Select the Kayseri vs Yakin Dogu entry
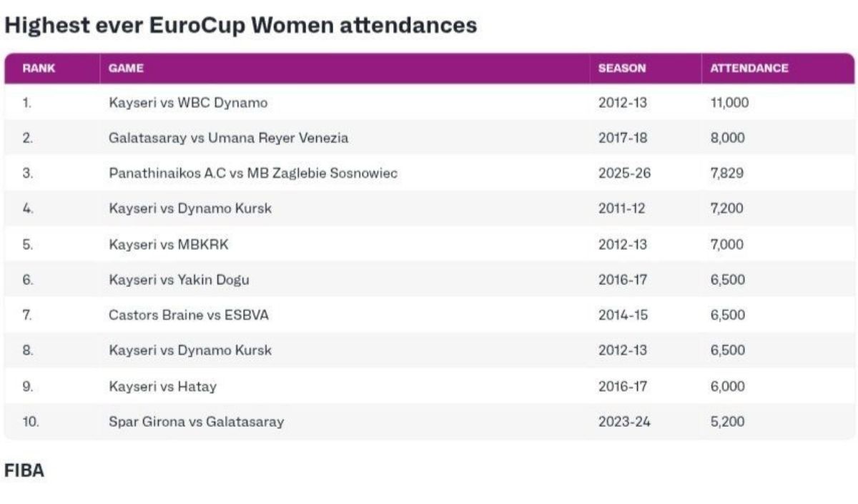Image resolution: width=858 pixels, height=504 pixels. [179, 280]
